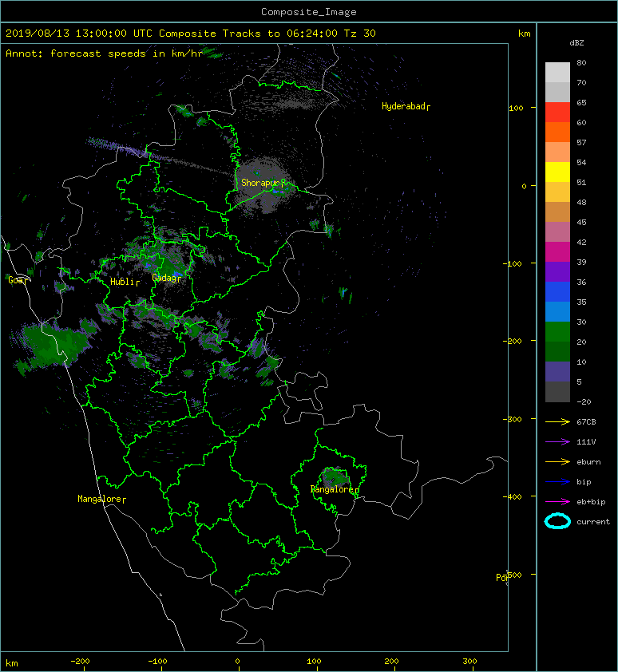Click the -300 tick on the vertical axis
The width and height of the screenshot is (618, 672).
click(x=512, y=419)
